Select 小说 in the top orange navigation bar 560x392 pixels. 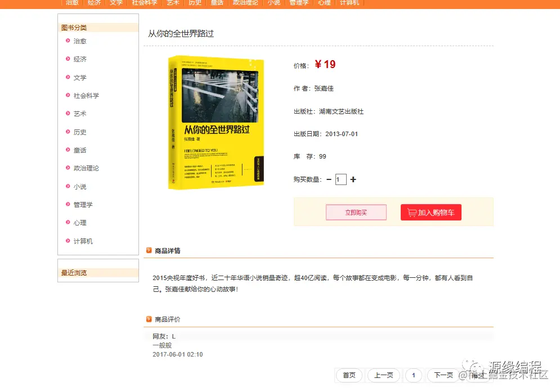(x=274, y=2)
